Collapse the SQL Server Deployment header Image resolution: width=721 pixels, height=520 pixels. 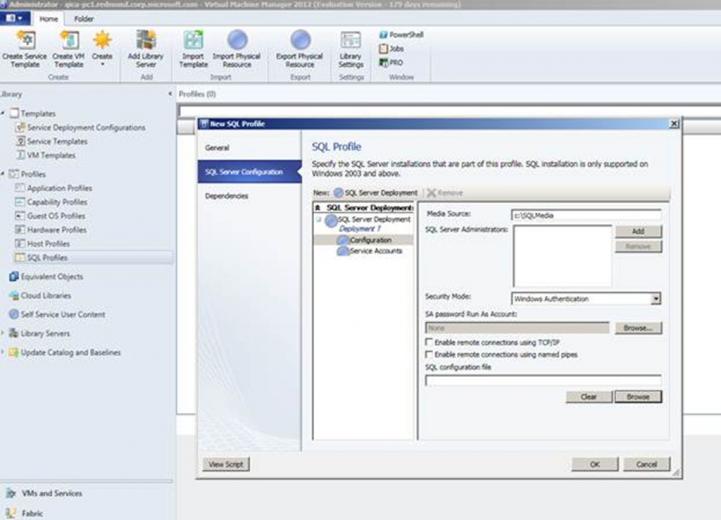(x=317, y=207)
